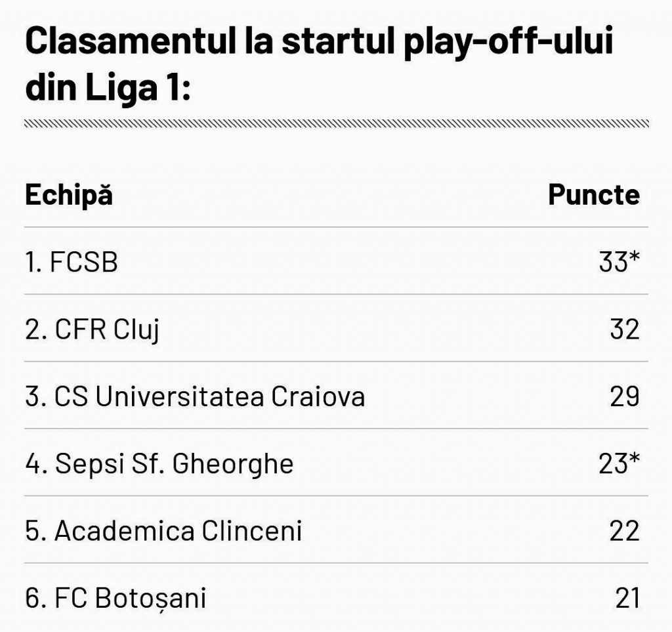This screenshot has height=632, width=672.
Task: Click FC Botoșani's 21 points value
Action: [627, 599]
